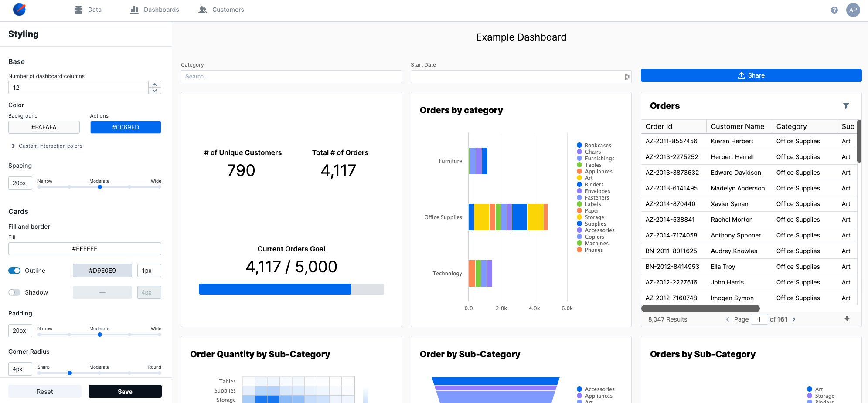Disable the card Outline toggle
This screenshot has width=868, height=403.
point(14,271)
